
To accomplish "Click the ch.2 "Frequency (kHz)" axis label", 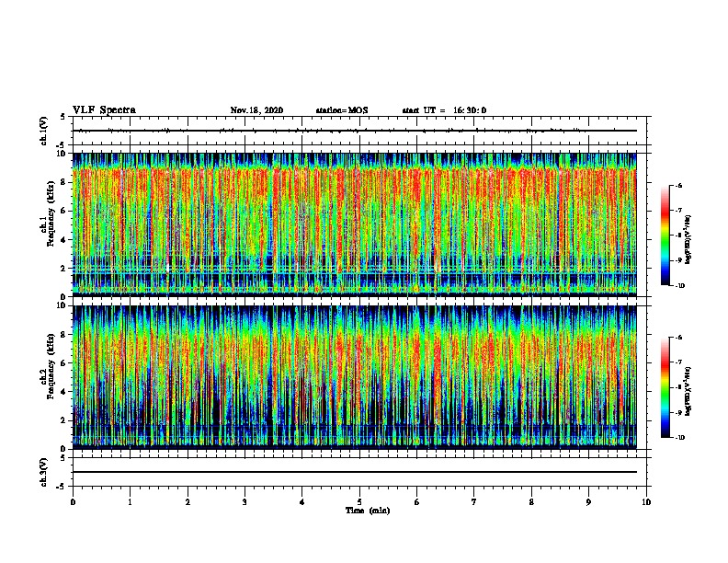I will tap(51, 366).
